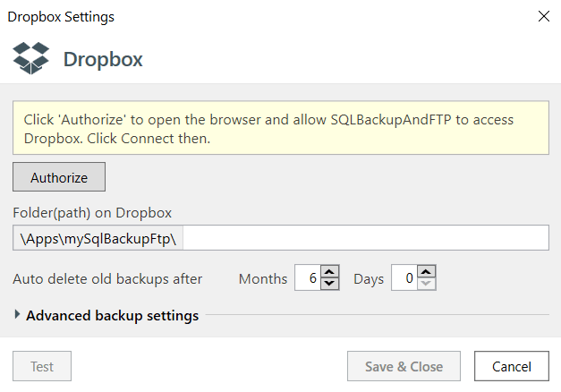
Task: Click the \Apps\mySqlBackupFtp\ path prefix
Action: (98, 238)
